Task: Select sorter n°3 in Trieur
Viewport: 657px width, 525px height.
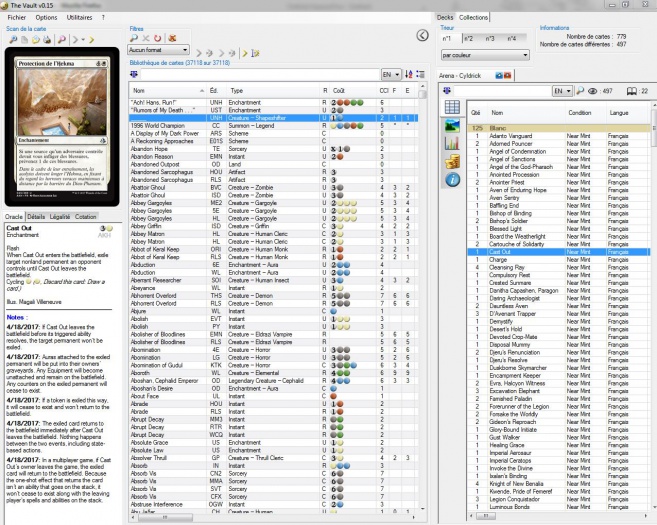Action: click(490, 39)
